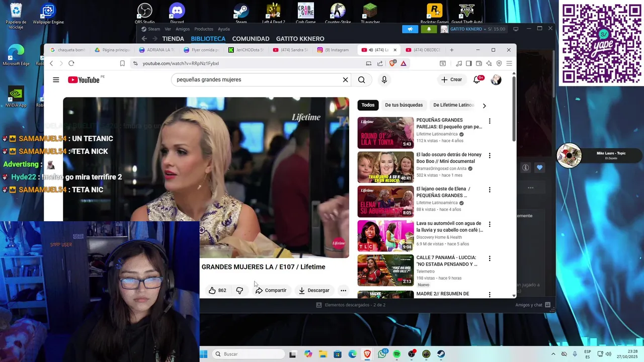Screen dimensions: 644x362
Task: Open Steam announcements megaphone button
Action: tap(410, 29)
